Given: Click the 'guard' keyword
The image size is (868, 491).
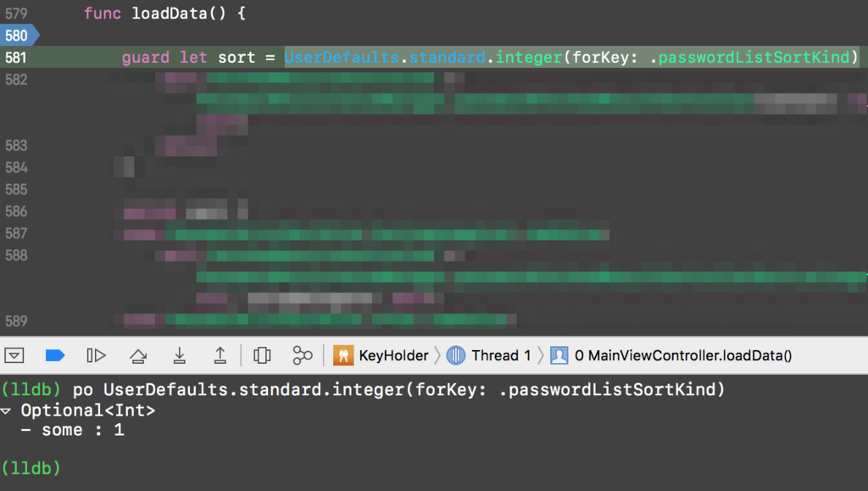Looking at the screenshot, I should pos(146,58).
